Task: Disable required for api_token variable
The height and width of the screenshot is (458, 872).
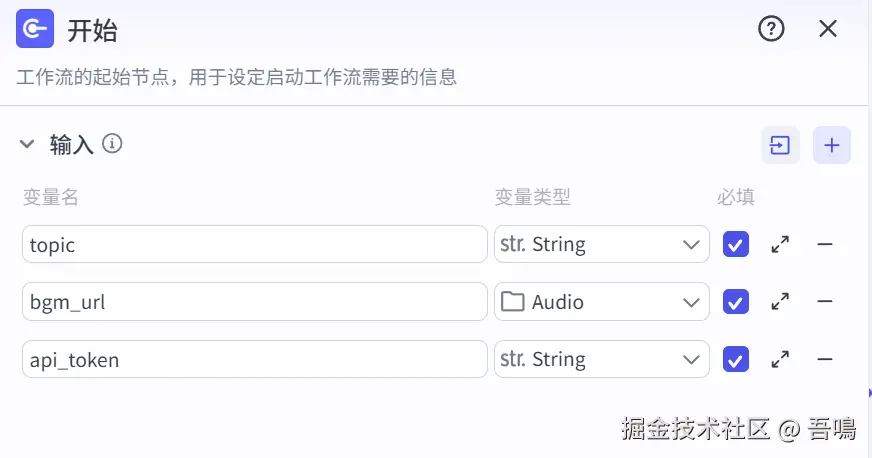Action: click(736, 359)
